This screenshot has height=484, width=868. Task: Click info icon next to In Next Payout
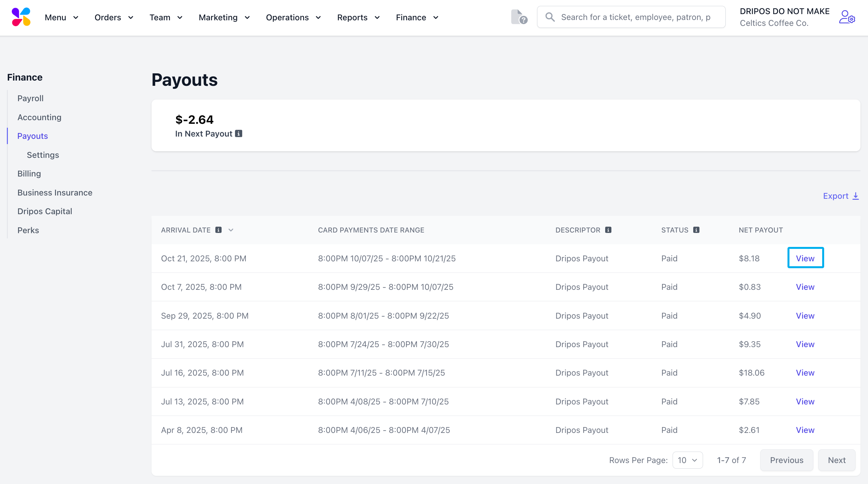[x=239, y=134]
